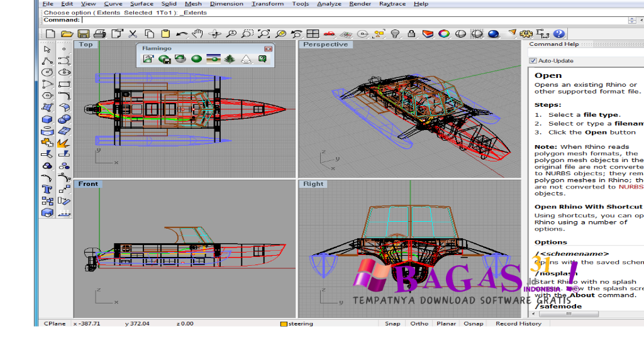The image size is (644, 338).
Task: Click the Undo arrow icon
Action: click(x=182, y=34)
